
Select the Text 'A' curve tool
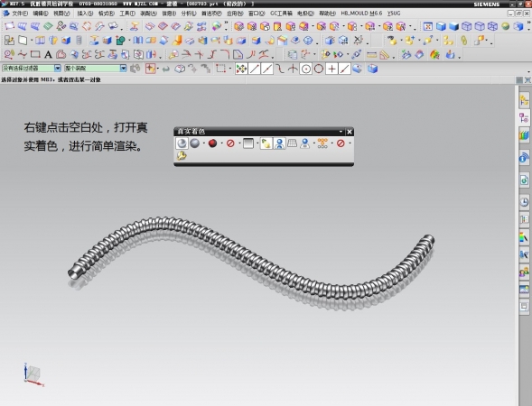[x=48, y=54]
